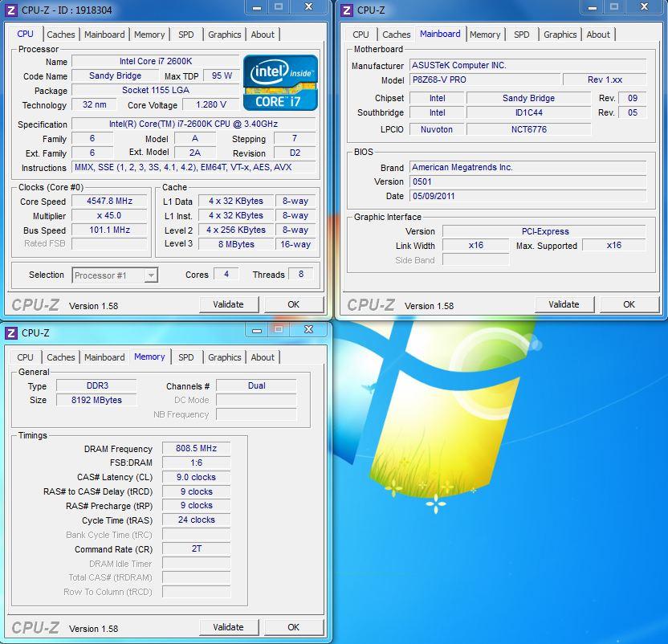This screenshot has height=644, width=668.
Task: Click the CPU-Z icon in the ID 1918304 window title
Action: pyautogui.click(x=11, y=10)
